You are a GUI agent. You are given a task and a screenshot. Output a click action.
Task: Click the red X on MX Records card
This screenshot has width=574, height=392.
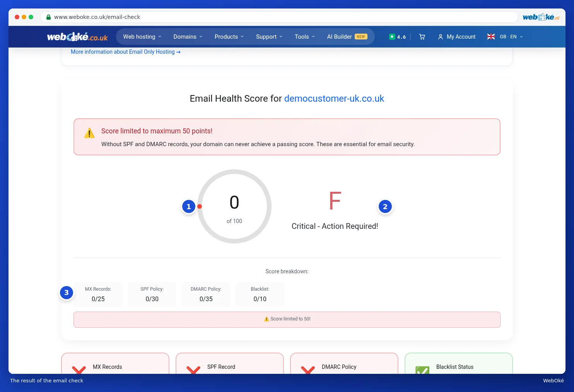click(79, 370)
